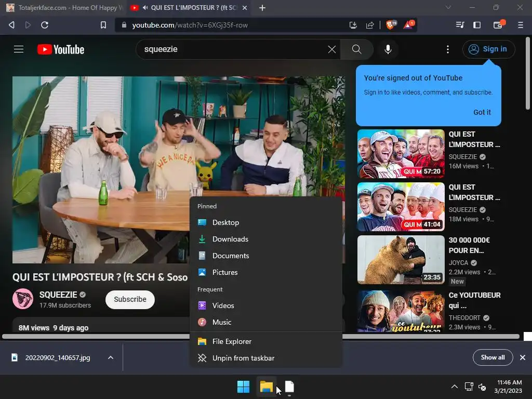Launch File Explorer from the jump list
Screen dimensions: 532x399
tap(265, 341)
